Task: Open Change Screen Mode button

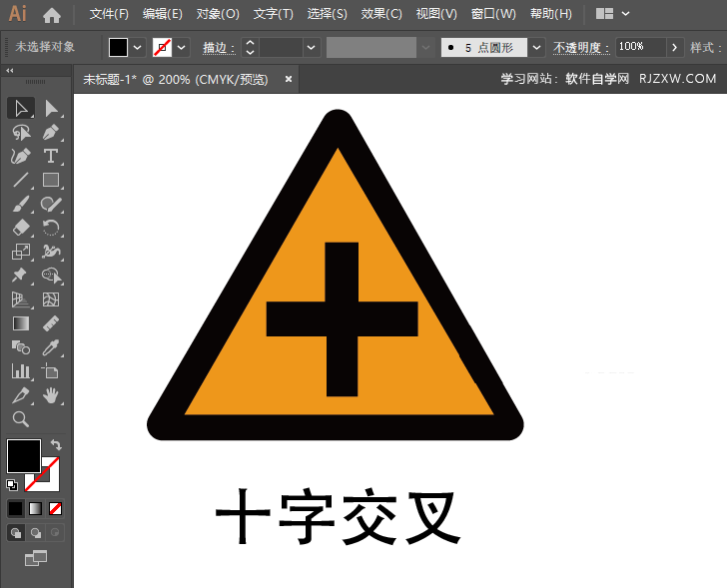Action: 36,558
